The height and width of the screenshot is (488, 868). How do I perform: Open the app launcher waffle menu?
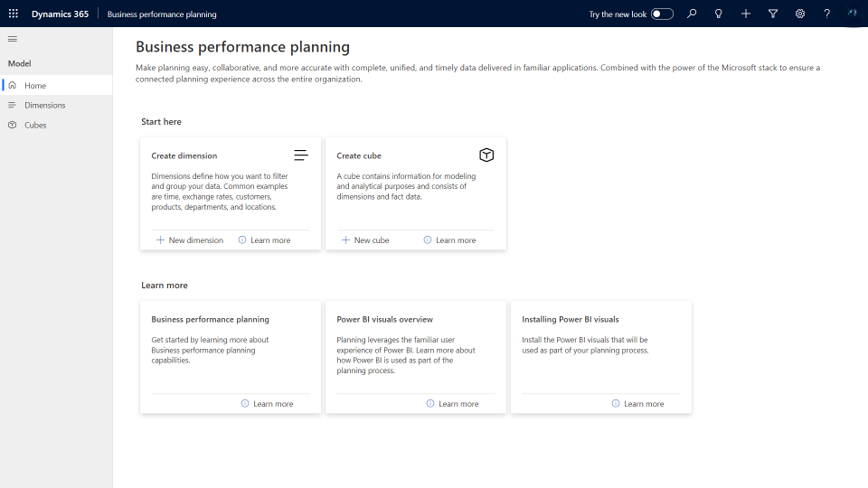[x=14, y=14]
